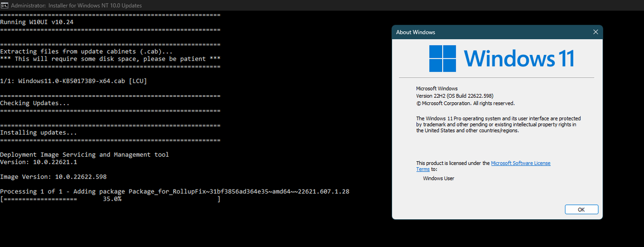Screen dimensions: 644x247
Task: Click the 'please be patient' message line
Action: pyautogui.click(x=110, y=59)
